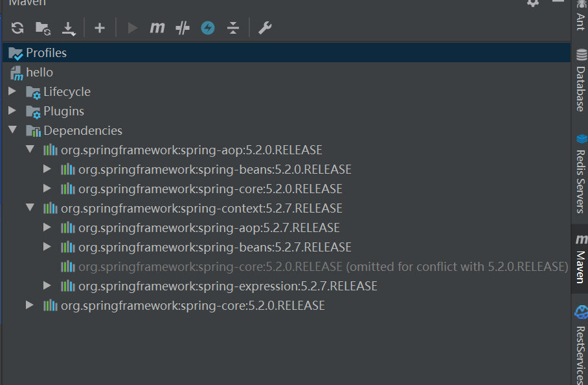
Task: Collapse the Dependencies node
Action: coord(12,130)
